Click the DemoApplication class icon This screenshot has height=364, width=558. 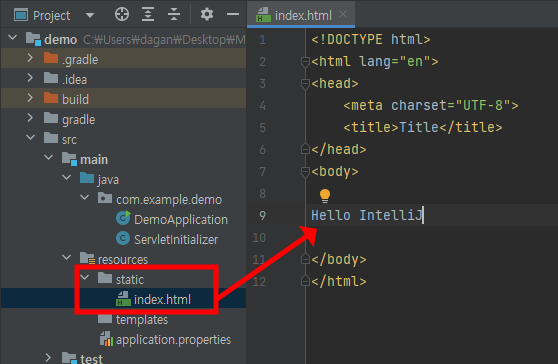pos(123,218)
